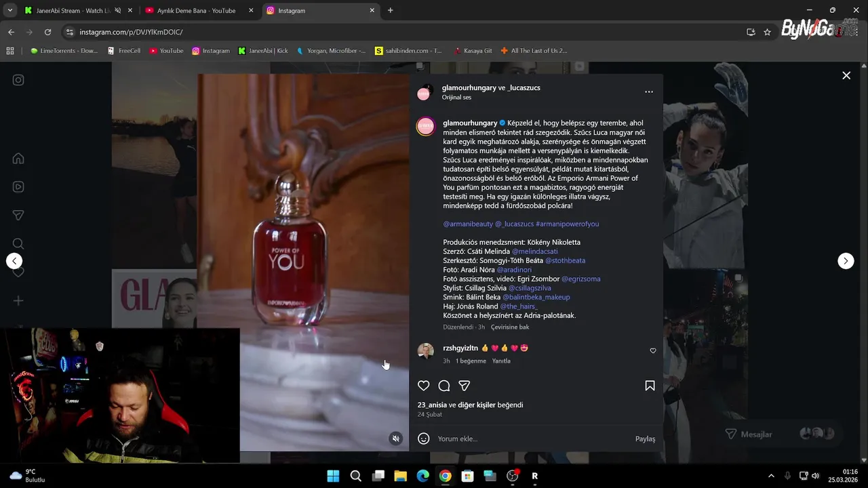
Task: Open @armanibeauty mention
Action: coord(468,224)
